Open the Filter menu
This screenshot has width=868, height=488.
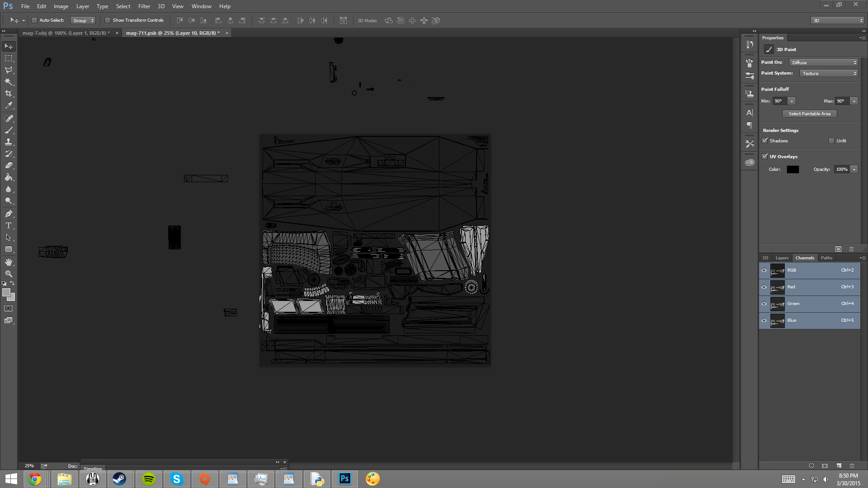point(144,6)
